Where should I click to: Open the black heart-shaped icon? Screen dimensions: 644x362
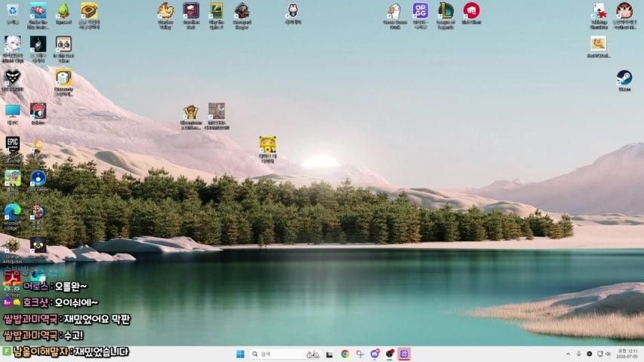[13, 78]
